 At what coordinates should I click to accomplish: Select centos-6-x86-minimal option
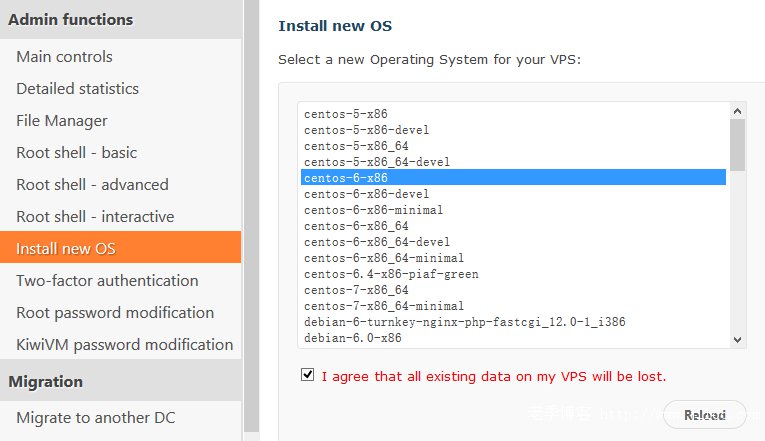coord(513,210)
